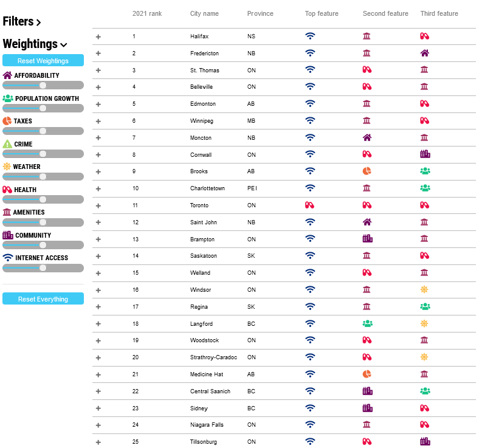Click the Province column header

coord(260,13)
